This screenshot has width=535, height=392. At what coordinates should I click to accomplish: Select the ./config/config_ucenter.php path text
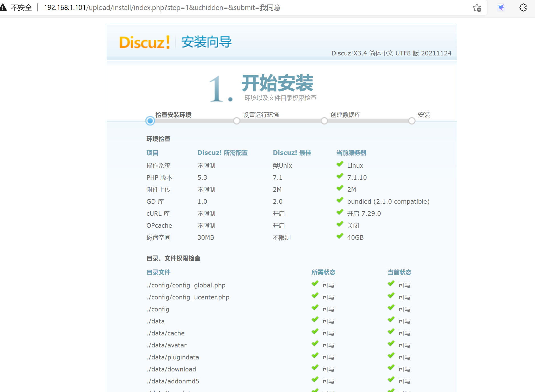(188, 297)
